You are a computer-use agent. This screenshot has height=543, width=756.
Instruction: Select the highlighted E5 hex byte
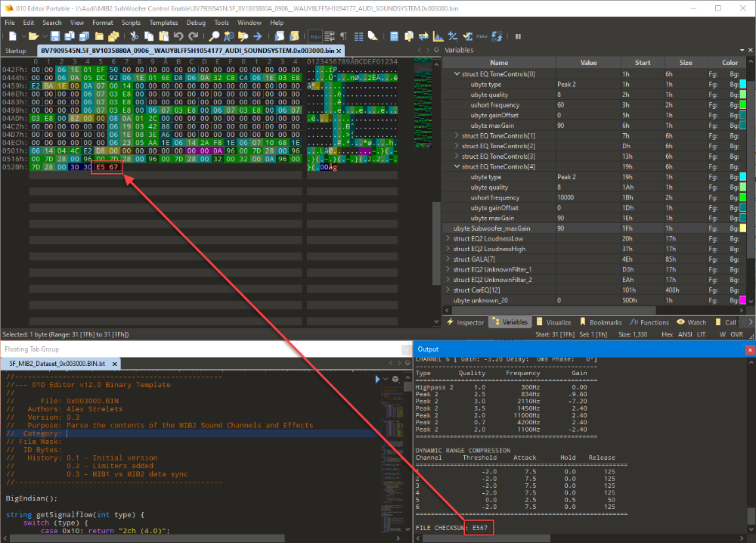(x=100, y=166)
